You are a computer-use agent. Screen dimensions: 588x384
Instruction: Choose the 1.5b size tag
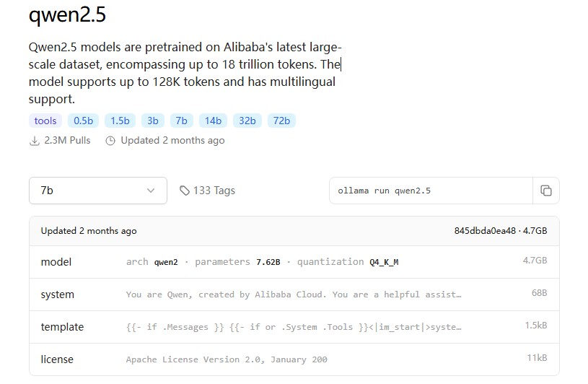[x=120, y=121]
